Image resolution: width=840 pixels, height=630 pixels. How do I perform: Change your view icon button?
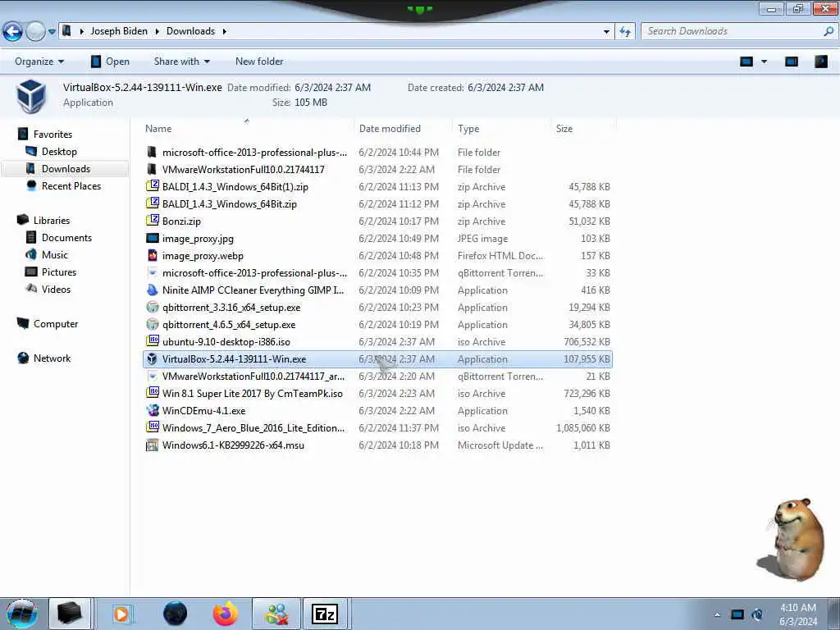pos(746,62)
